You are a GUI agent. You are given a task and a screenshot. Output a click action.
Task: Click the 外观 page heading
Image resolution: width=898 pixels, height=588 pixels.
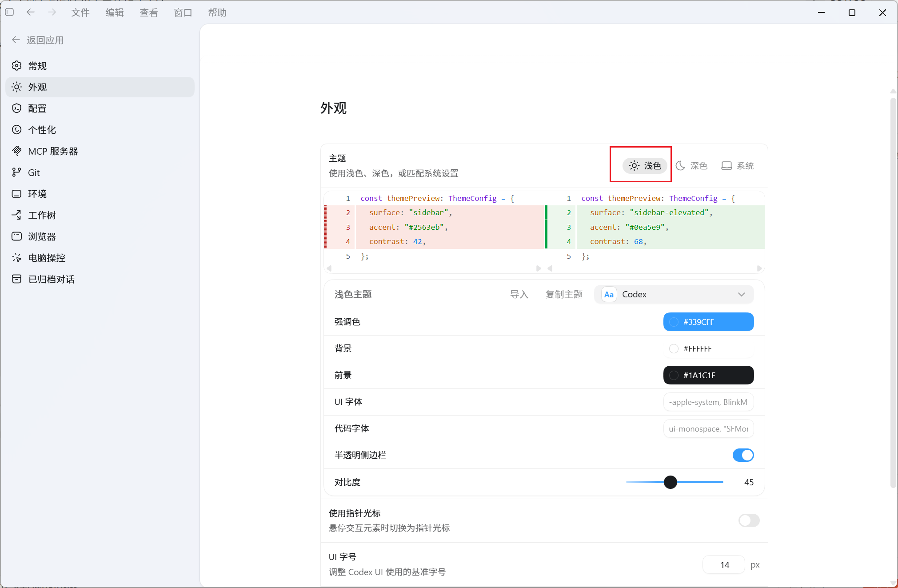click(x=333, y=108)
